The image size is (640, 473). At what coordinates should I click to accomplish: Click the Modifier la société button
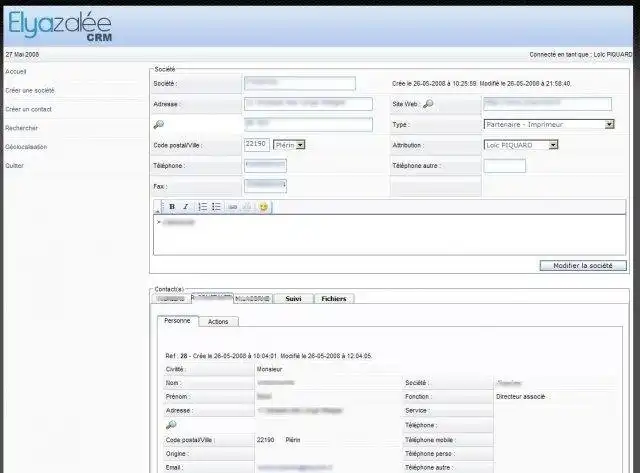583,266
